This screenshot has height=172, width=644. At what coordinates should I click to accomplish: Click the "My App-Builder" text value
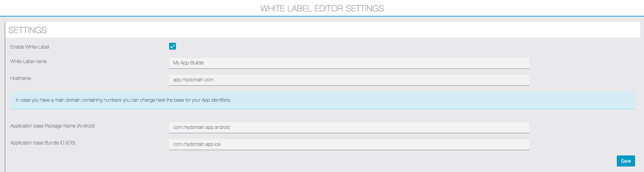(189, 63)
